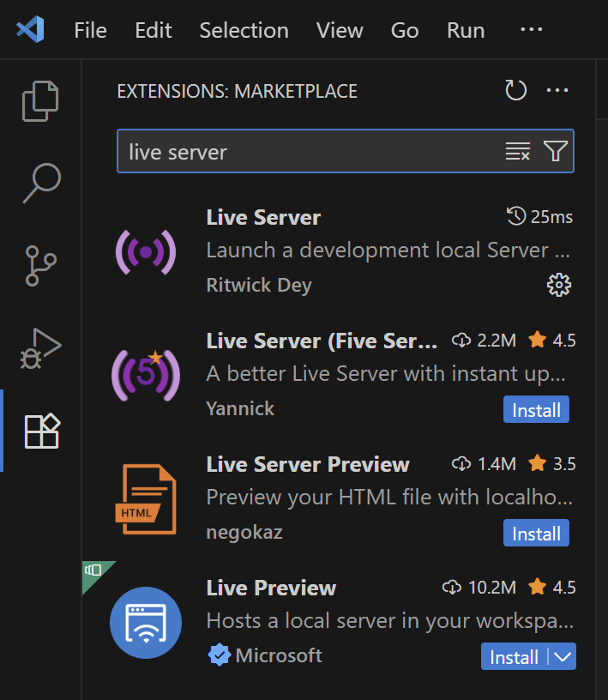Click publisher name Yannick
The image size is (608, 700).
(x=240, y=409)
